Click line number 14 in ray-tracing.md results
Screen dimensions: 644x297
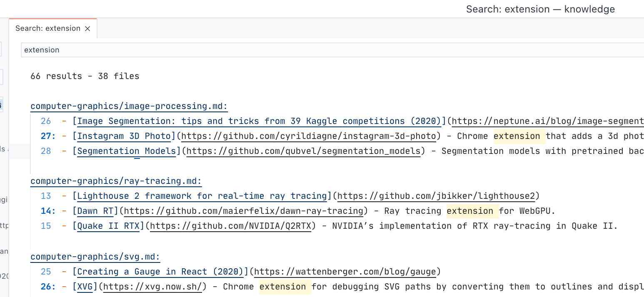pos(46,211)
